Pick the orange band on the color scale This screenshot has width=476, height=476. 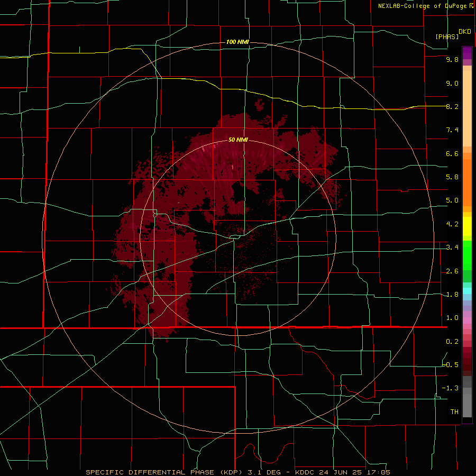point(467,183)
